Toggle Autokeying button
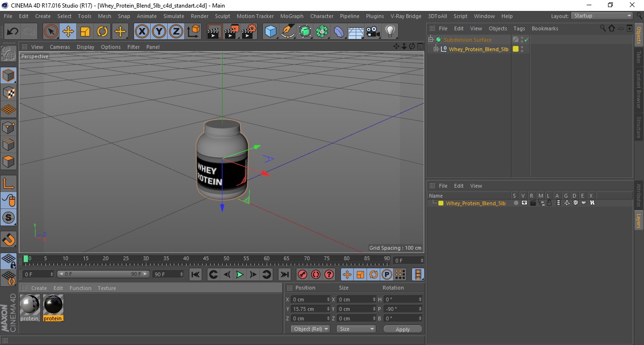 click(316, 274)
